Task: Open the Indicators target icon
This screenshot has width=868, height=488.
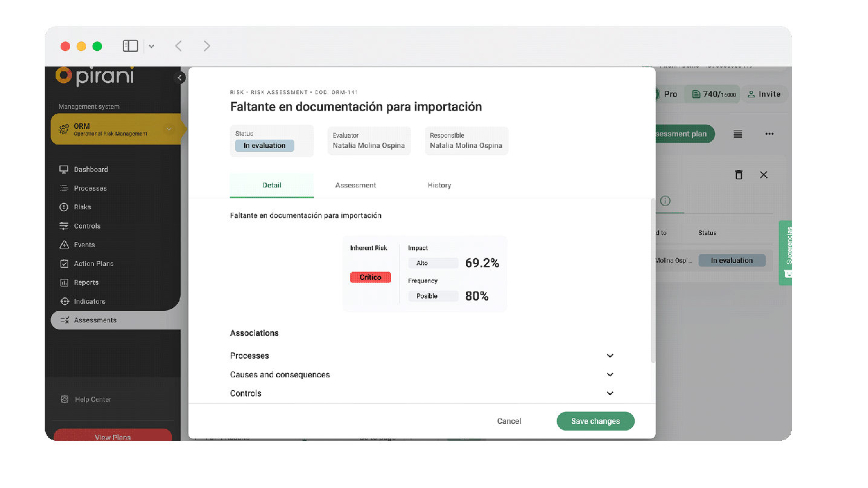Action: (63, 301)
